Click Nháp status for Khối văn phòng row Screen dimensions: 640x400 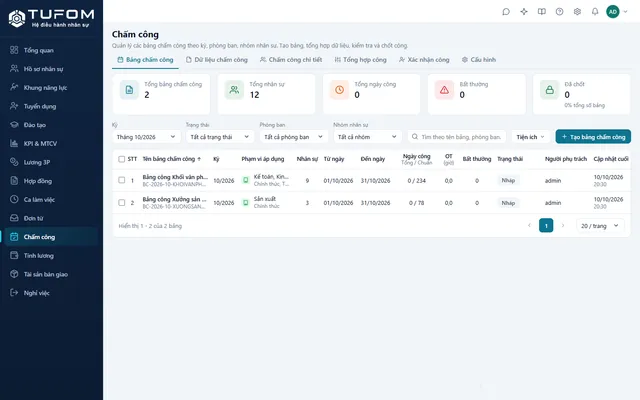pyautogui.click(x=508, y=180)
